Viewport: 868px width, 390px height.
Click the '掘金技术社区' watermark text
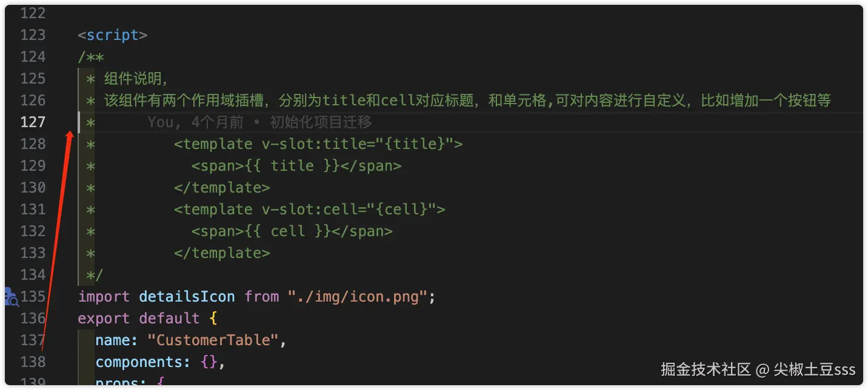pyautogui.click(x=706, y=369)
